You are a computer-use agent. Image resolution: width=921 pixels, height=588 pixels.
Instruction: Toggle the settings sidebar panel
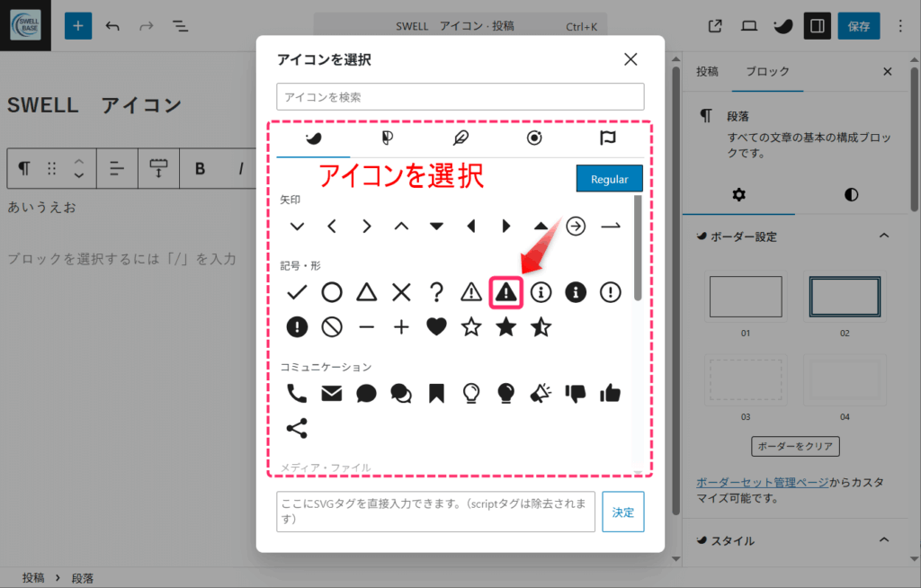(x=817, y=26)
